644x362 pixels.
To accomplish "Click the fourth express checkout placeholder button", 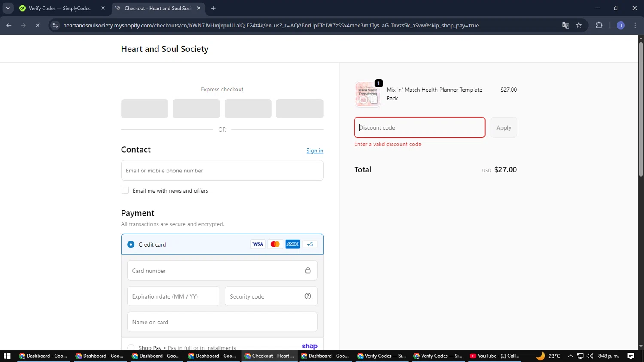I will (x=300, y=109).
